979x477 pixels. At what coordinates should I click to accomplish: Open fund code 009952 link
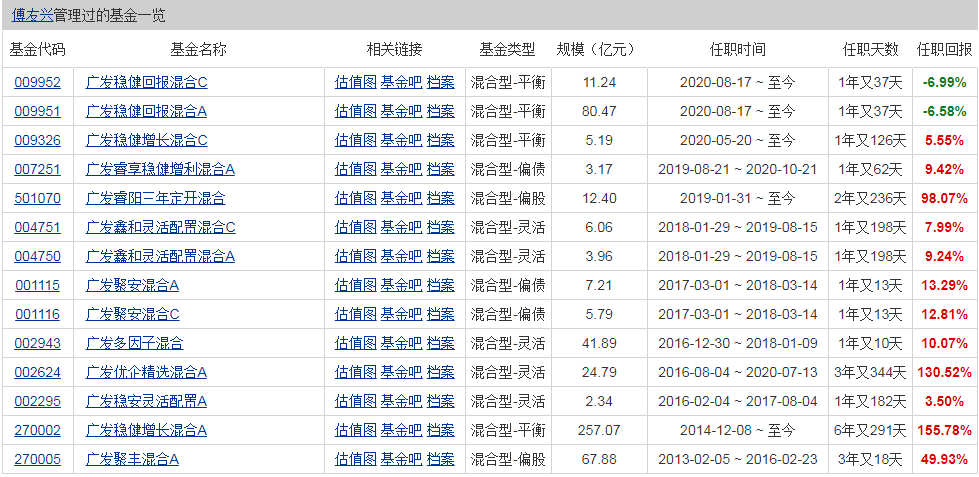coord(37,82)
